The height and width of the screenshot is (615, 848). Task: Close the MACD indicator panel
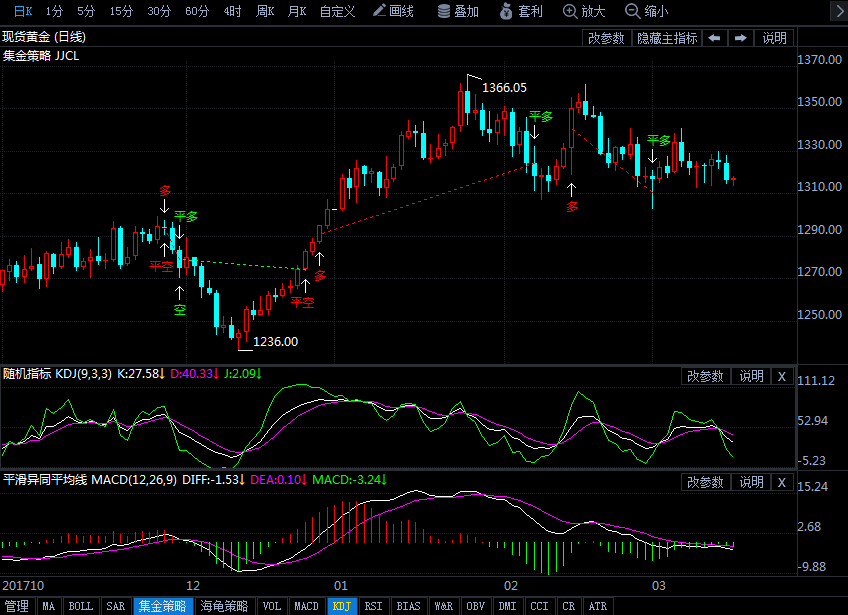point(782,482)
